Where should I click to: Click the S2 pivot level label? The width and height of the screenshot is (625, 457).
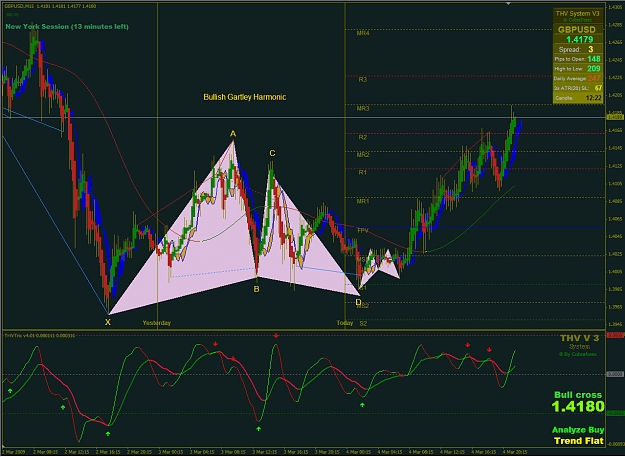(x=363, y=324)
